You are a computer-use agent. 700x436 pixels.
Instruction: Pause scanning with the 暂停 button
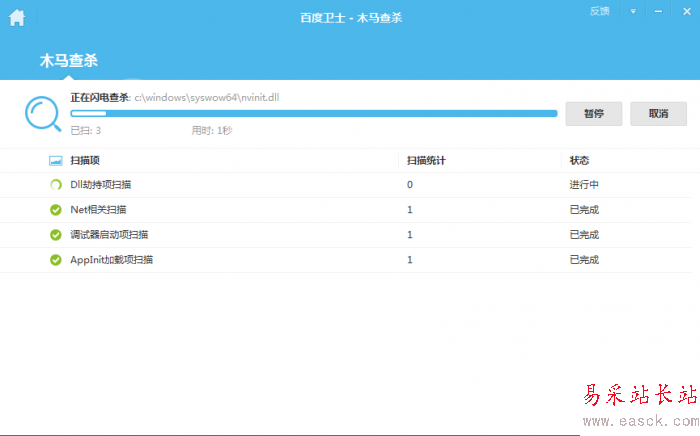pos(594,114)
